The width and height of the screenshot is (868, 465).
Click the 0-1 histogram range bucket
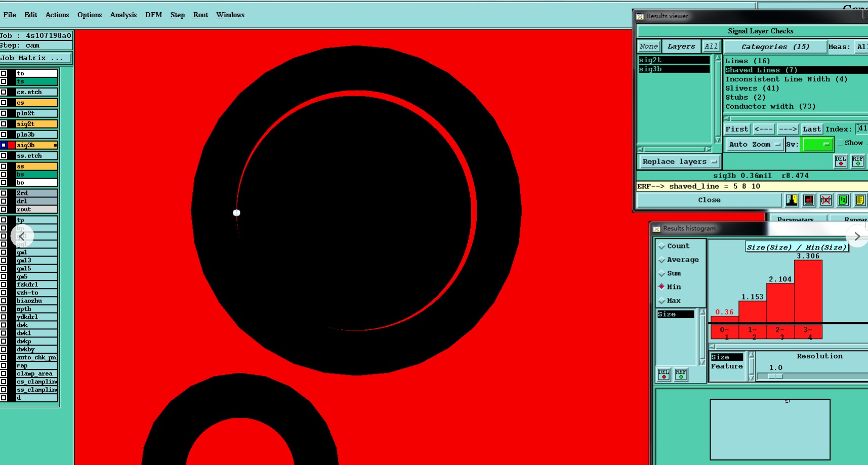click(725, 332)
